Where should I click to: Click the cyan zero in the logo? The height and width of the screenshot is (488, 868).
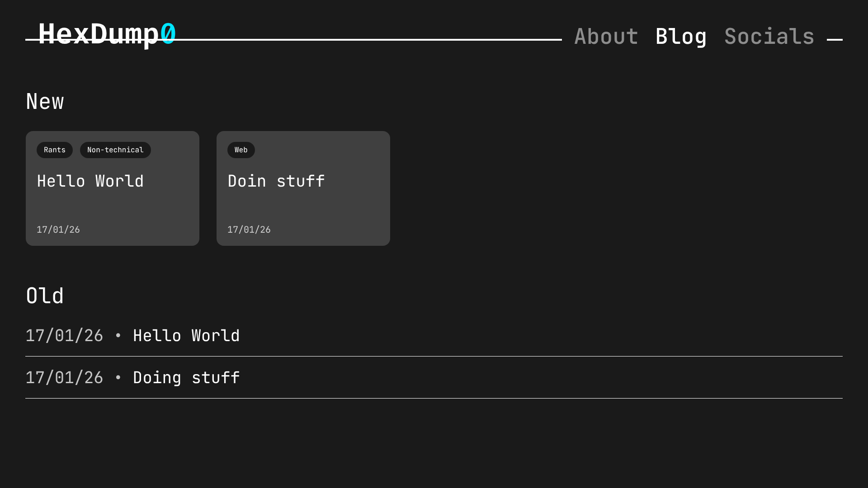tap(168, 34)
